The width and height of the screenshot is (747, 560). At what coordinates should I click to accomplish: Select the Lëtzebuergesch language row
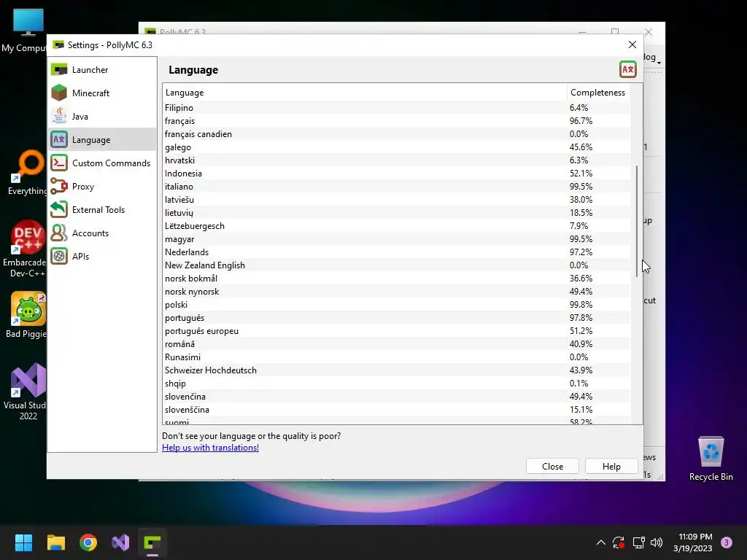pos(397,226)
